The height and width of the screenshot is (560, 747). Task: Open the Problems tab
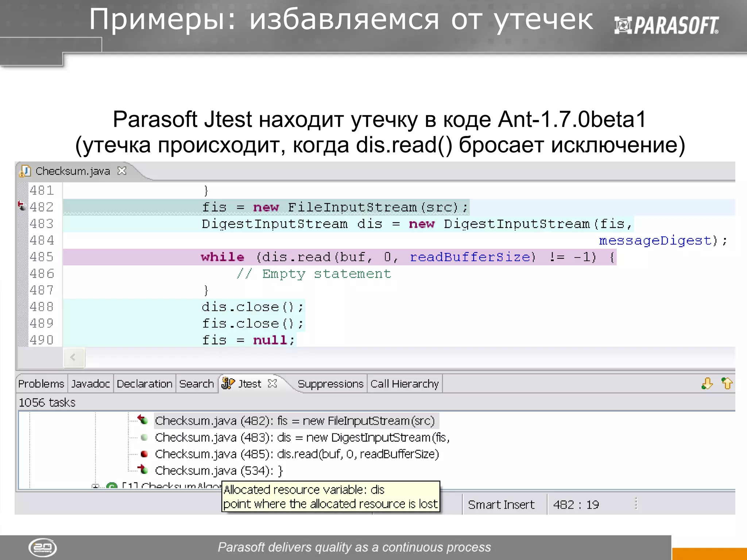click(41, 384)
